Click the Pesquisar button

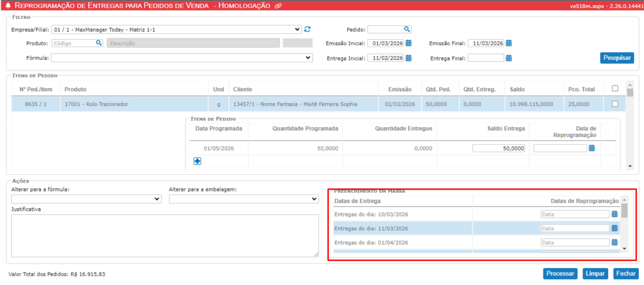click(617, 58)
